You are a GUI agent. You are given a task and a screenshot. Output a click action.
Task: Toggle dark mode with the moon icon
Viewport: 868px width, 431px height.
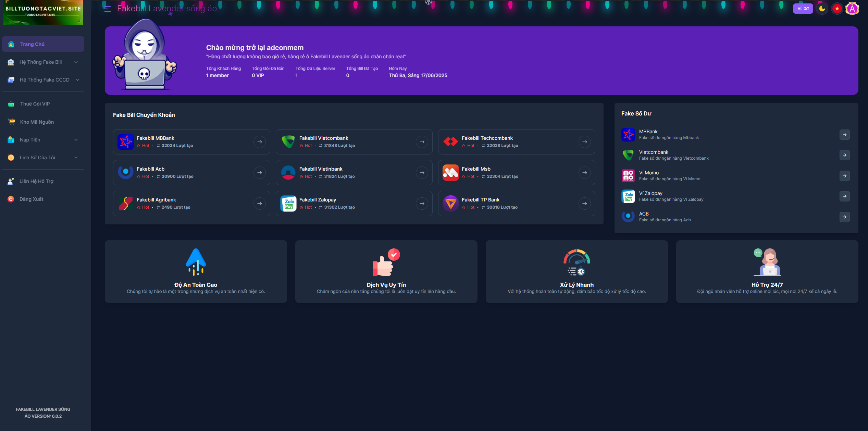822,8
